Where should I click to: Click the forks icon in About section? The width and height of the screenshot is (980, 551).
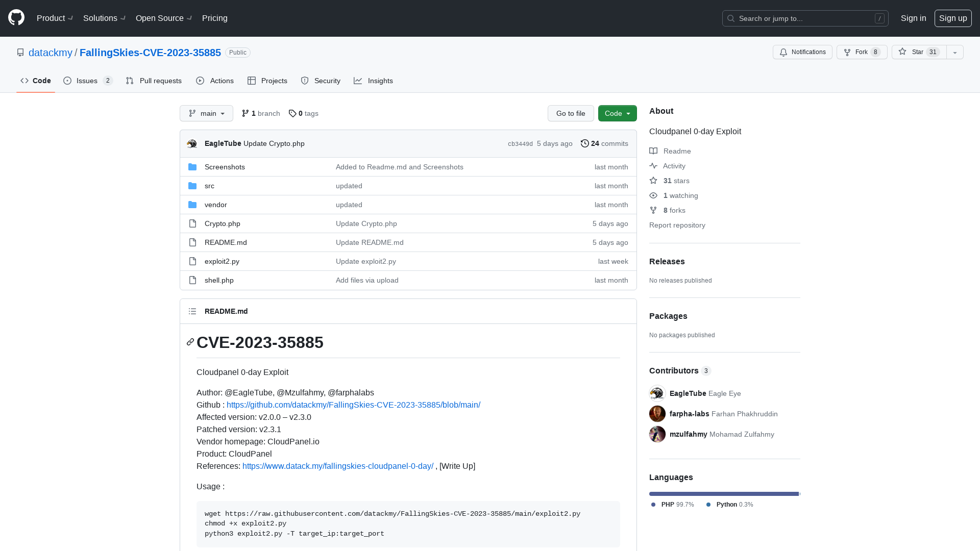point(653,210)
